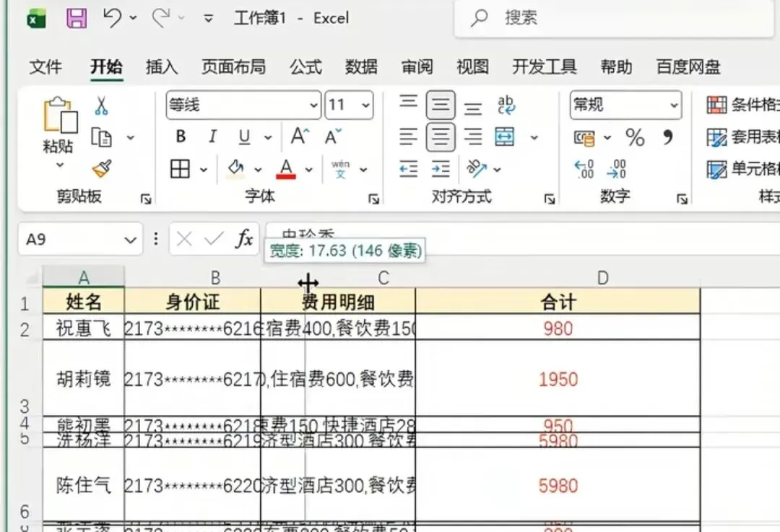Click the wén phonetic guide icon
This screenshot has height=532, width=780.
coord(341,169)
